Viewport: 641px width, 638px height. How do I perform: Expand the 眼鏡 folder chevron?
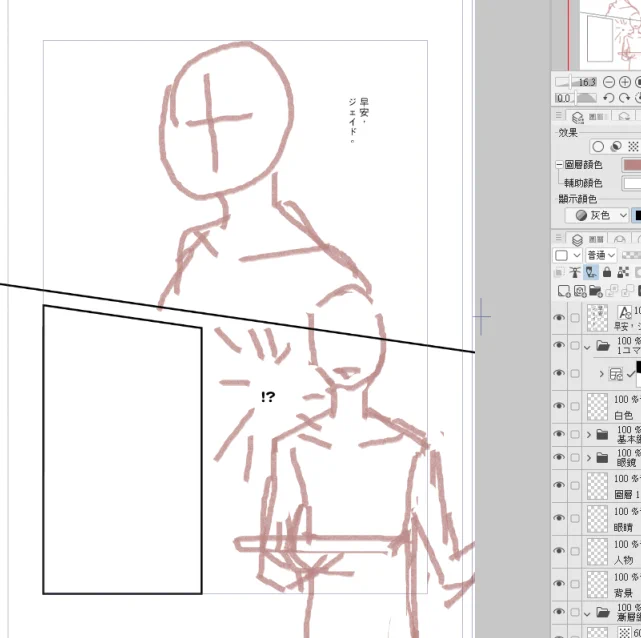[x=589, y=458]
